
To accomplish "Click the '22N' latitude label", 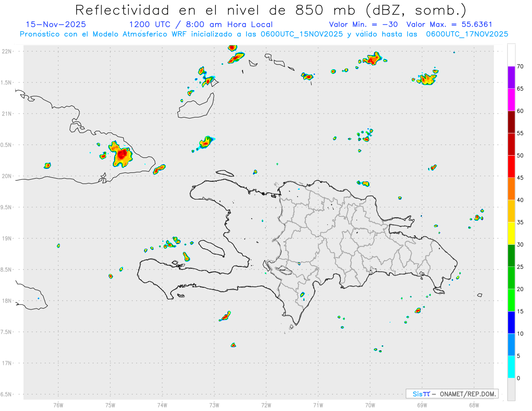I will (8, 51).
